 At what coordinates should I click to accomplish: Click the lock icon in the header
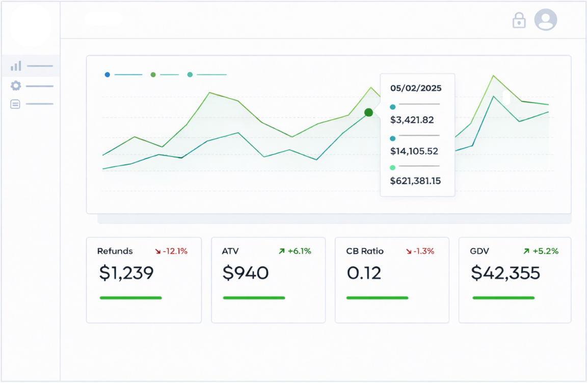click(x=519, y=20)
